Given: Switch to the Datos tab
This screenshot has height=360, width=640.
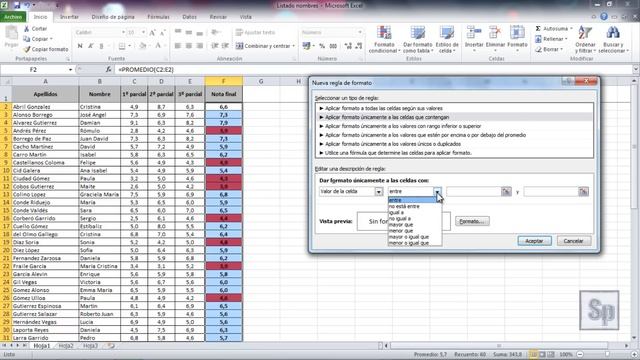Looking at the screenshot, I should [x=189, y=17].
